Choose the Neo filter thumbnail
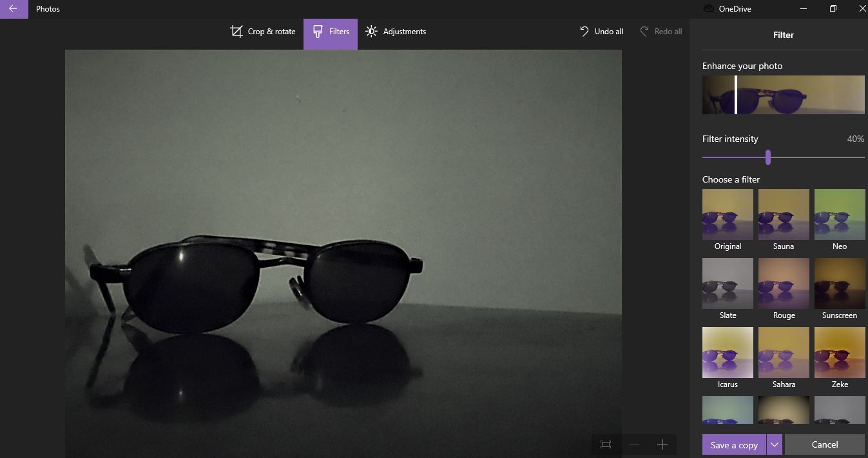868x458 pixels. [839, 214]
